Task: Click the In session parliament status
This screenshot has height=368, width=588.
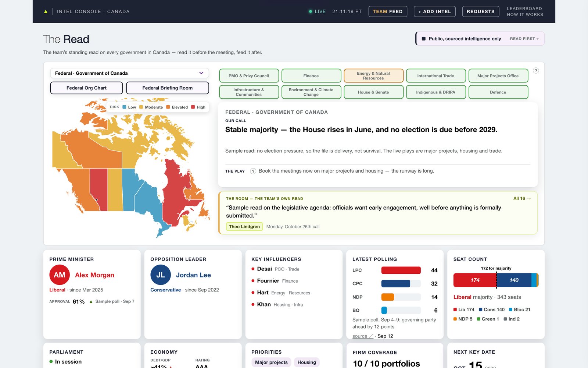Action: tap(65, 362)
